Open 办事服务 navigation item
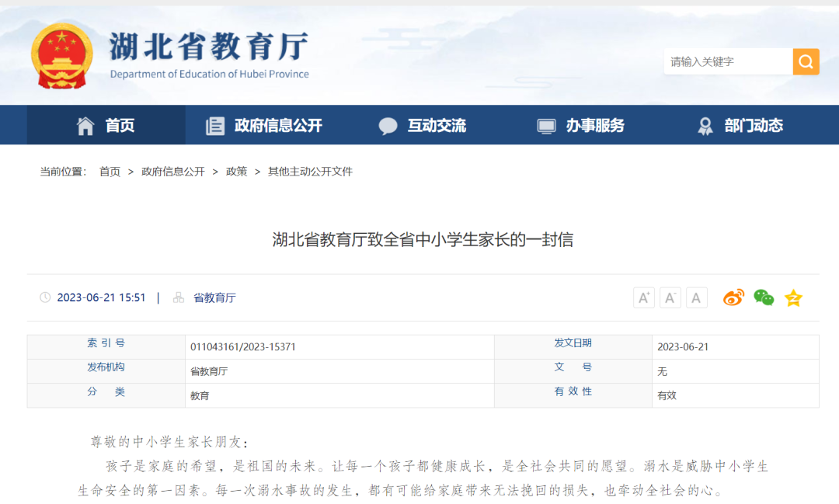 point(581,126)
